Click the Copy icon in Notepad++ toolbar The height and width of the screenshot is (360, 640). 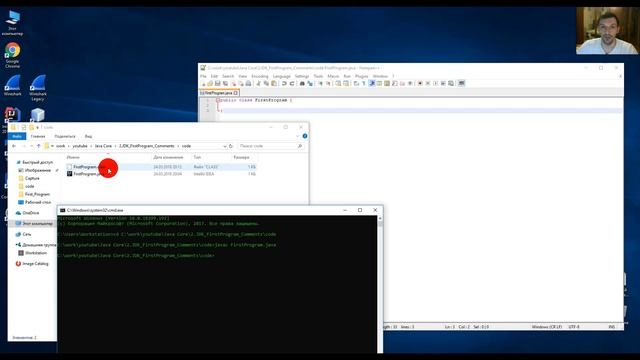pos(266,83)
